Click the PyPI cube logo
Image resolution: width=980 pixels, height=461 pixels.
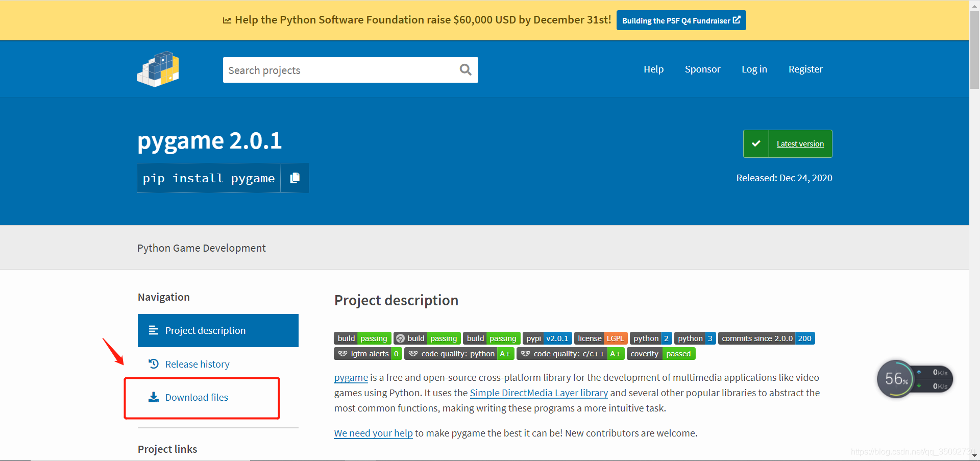tap(158, 69)
